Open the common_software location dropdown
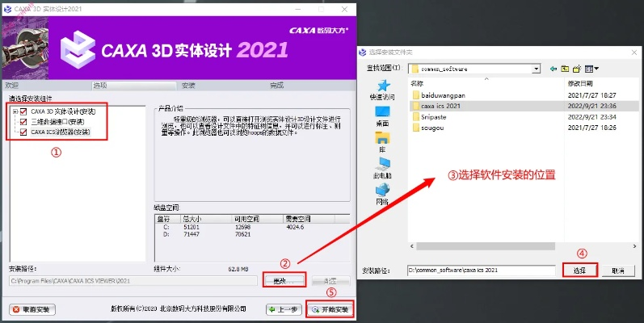The height and width of the screenshot is (323, 644). (536, 69)
